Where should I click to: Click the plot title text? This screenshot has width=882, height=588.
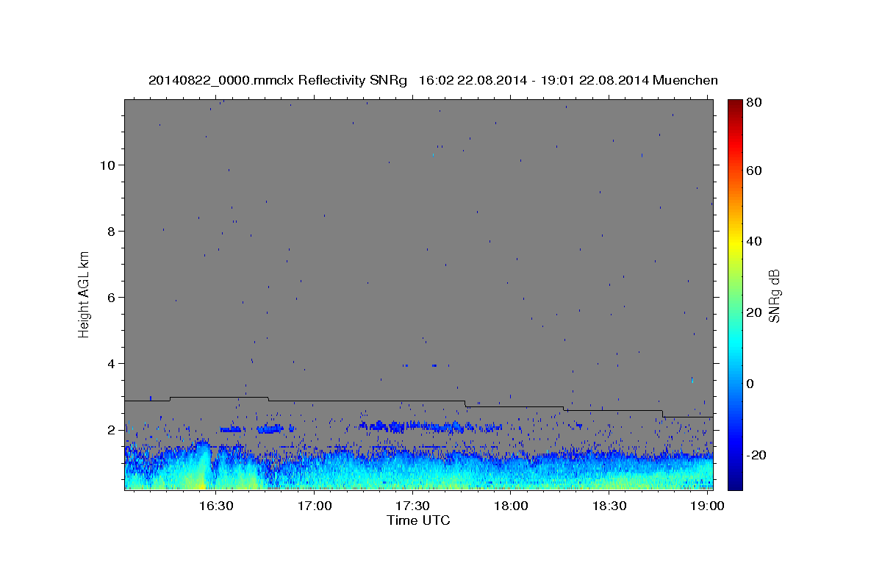click(433, 80)
